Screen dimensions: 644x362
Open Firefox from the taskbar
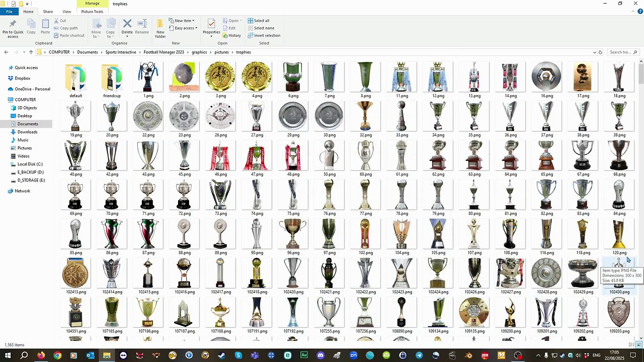[x=41, y=355]
